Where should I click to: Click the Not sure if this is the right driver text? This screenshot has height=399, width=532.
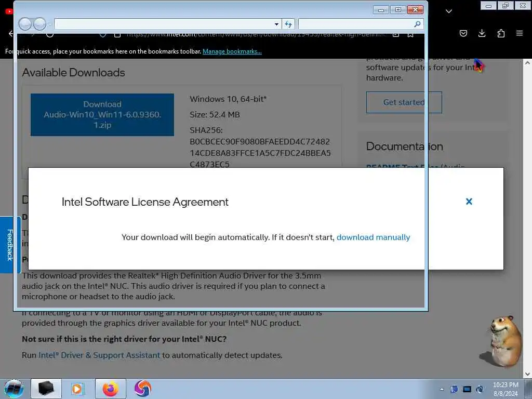(124, 339)
